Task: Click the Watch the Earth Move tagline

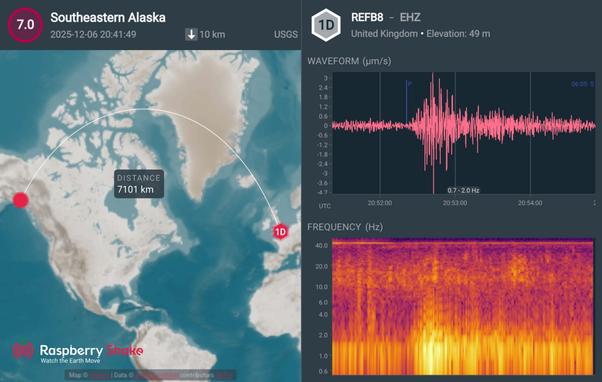Action: (71, 361)
